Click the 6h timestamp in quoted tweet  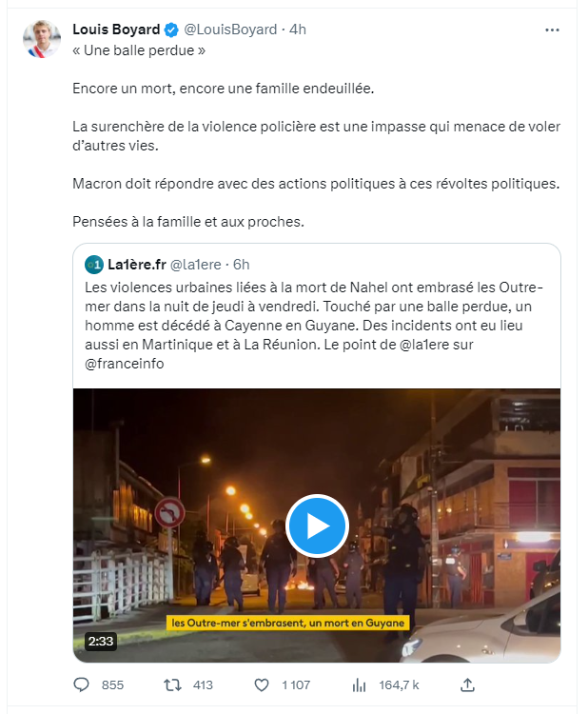[x=242, y=265]
